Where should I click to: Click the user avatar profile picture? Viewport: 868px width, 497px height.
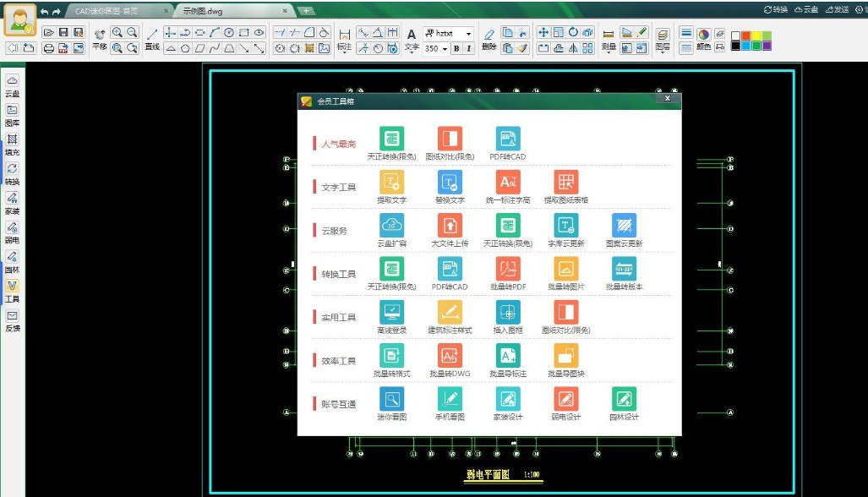point(20,20)
